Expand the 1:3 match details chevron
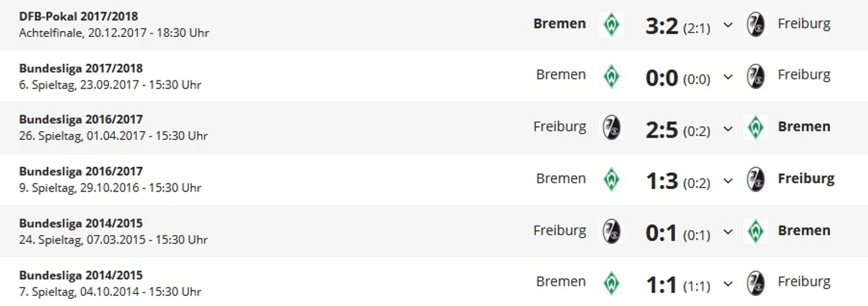This screenshot has width=868, height=306. 728,181
